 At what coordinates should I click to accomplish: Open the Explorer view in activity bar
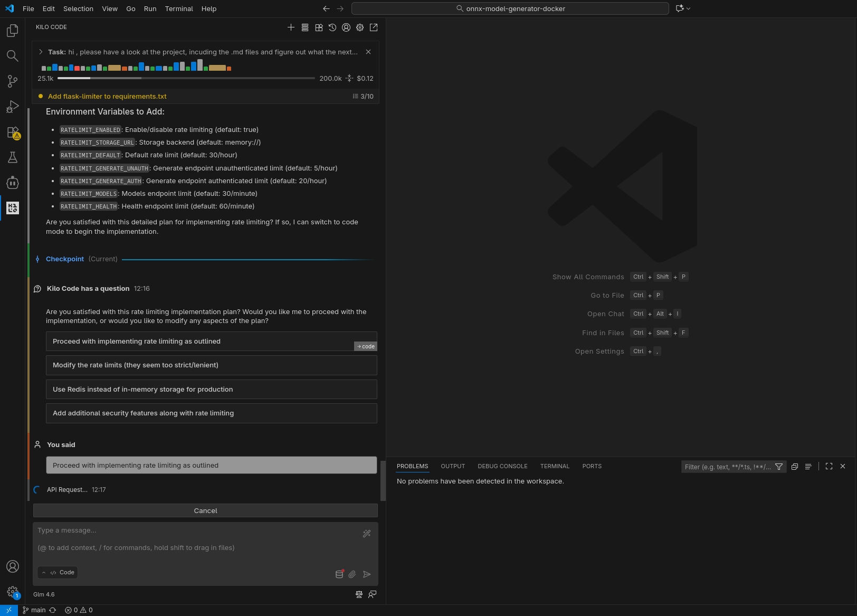pos(12,31)
